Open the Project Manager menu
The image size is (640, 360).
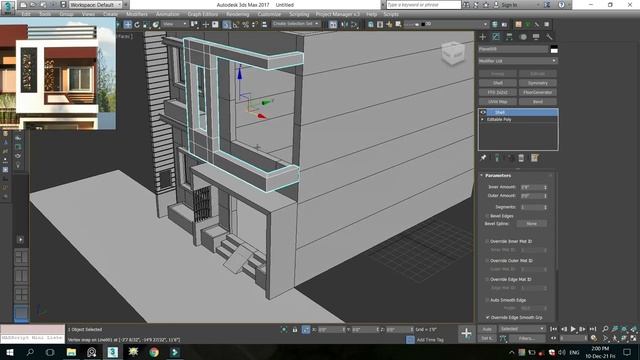pos(338,14)
